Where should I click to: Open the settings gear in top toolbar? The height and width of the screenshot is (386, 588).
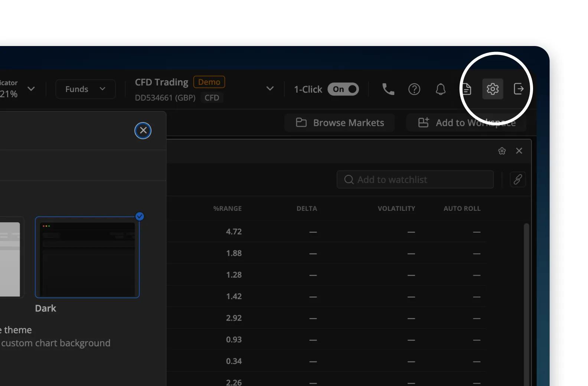tap(493, 89)
